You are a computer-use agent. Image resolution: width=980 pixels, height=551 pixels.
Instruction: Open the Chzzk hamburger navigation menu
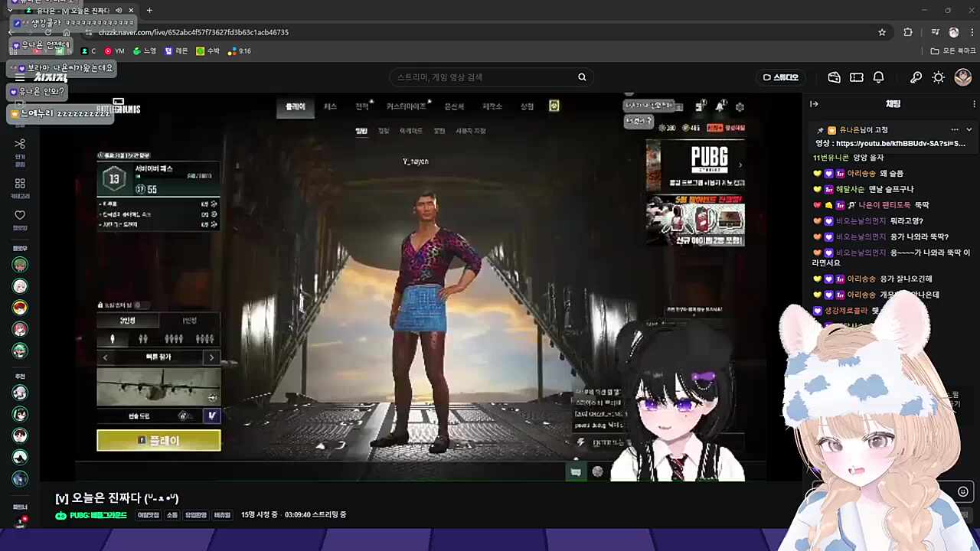coord(20,77)
